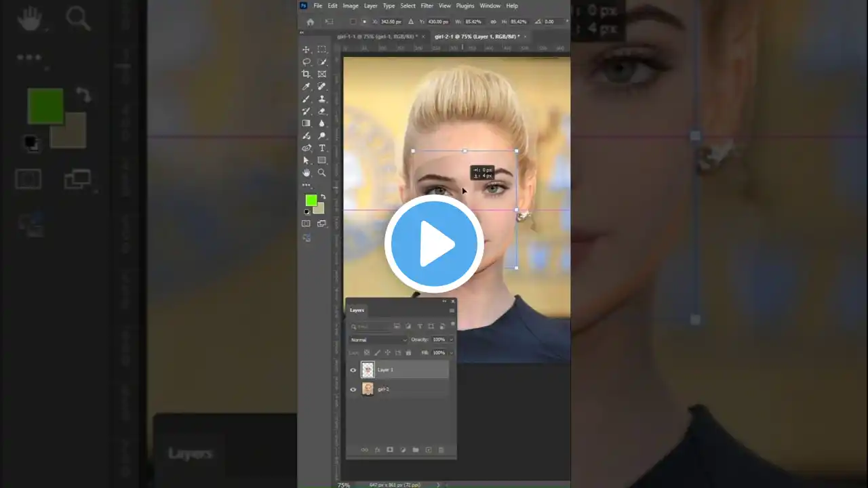Select the Crop tool
The height and width of the screenshot is (488, 868).
(307, 74)
